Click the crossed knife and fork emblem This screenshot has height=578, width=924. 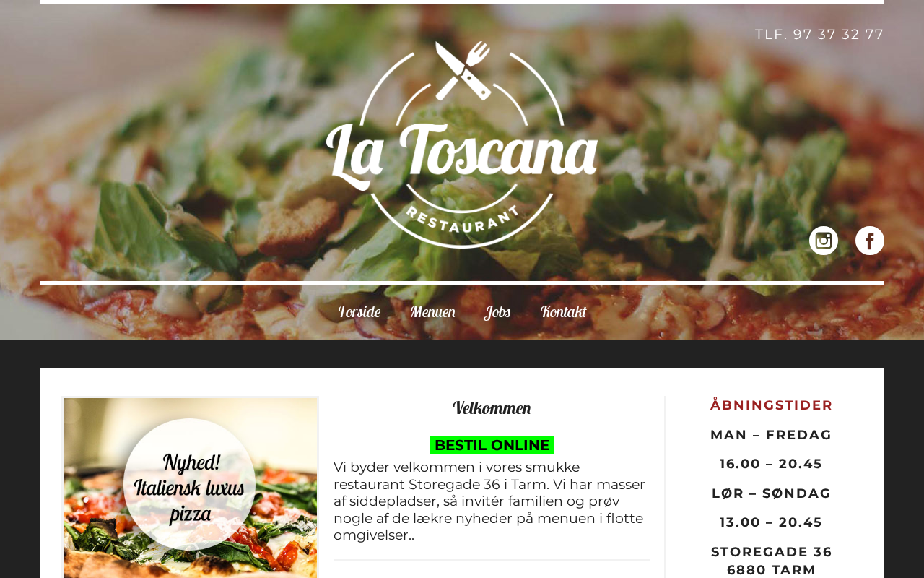point(463,70)
